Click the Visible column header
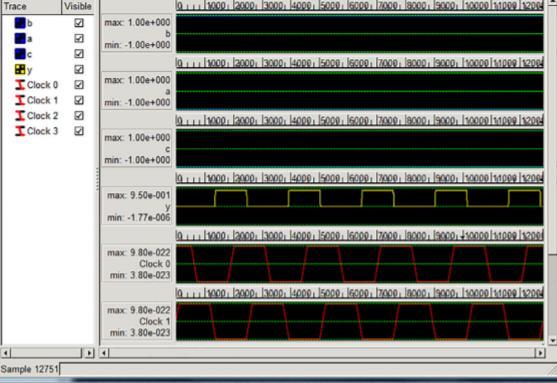Viewport: 557px width, 383px height. 78,7
